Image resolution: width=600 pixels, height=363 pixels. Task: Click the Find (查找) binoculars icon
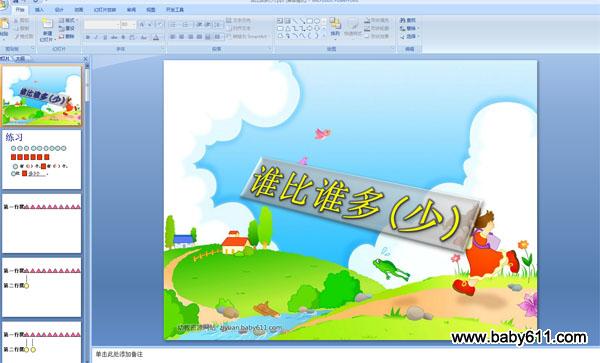pyautogui.click(x=403, y=20)
